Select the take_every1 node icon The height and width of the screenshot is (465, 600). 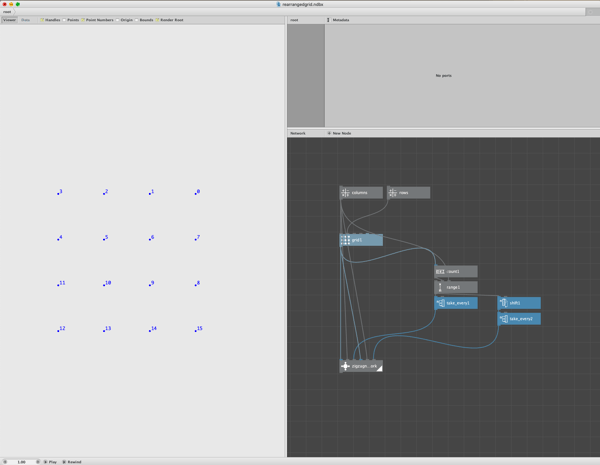(440, 303)
